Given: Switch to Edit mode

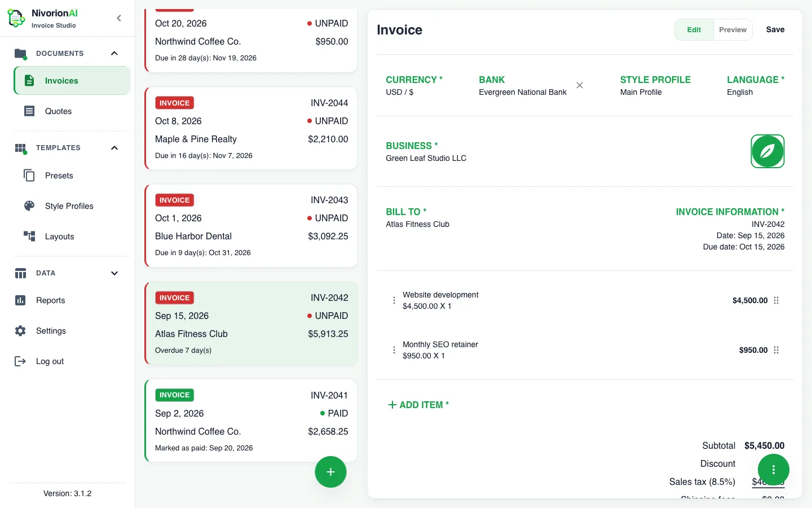Looking at the screenshot, I should click(694, 30).
